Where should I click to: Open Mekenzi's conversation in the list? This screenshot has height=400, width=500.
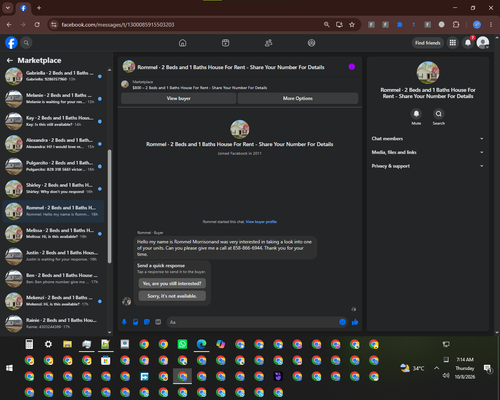click(x=53, y=301)
